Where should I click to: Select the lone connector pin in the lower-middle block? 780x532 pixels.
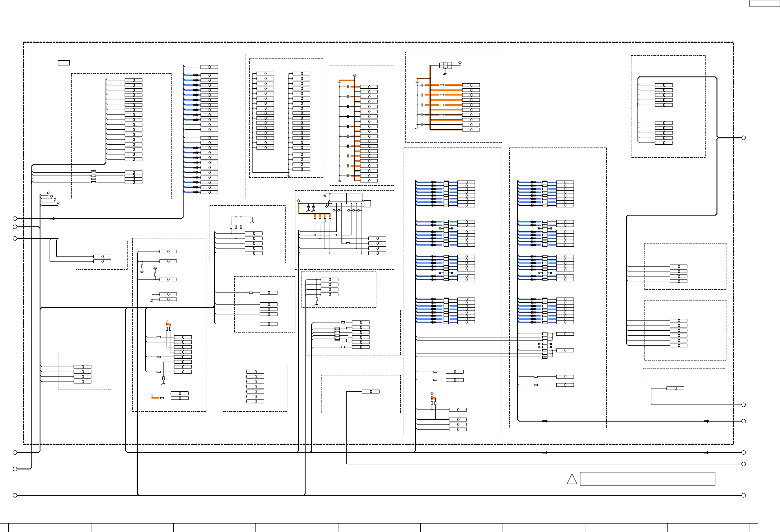tap(371, 391)
